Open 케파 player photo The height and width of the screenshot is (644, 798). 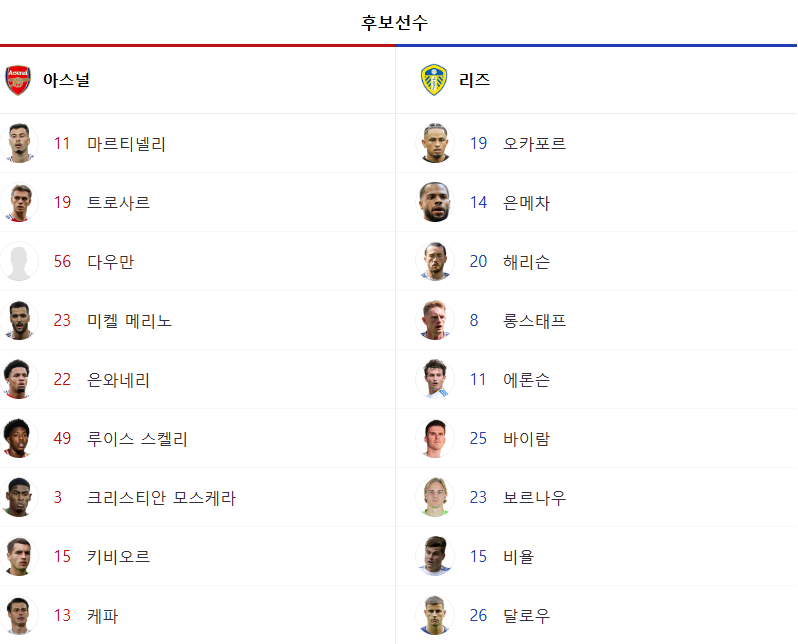pos(19,615)
